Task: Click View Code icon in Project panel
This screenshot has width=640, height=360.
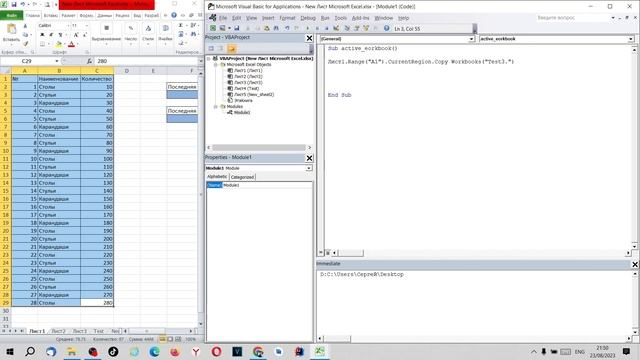Action: pyautogui.click(x=211, y=49)
